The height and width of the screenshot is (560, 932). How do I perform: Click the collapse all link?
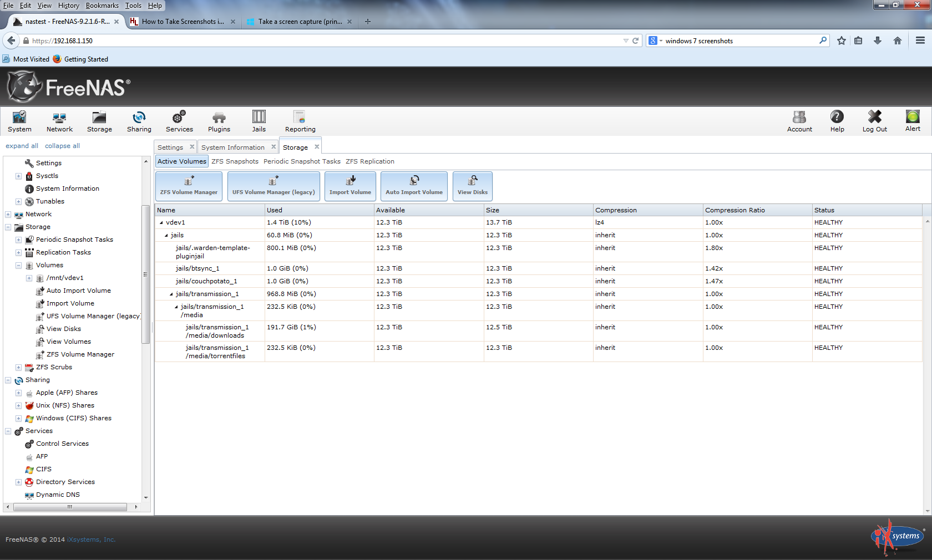[x=62, y=146]
